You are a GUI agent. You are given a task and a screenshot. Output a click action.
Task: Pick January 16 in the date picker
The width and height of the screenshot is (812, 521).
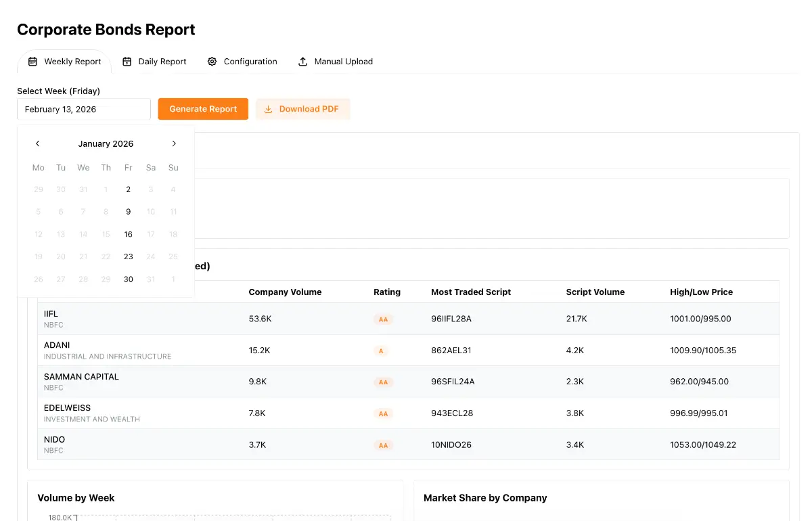pyautogui.click(x=128, y=234)
